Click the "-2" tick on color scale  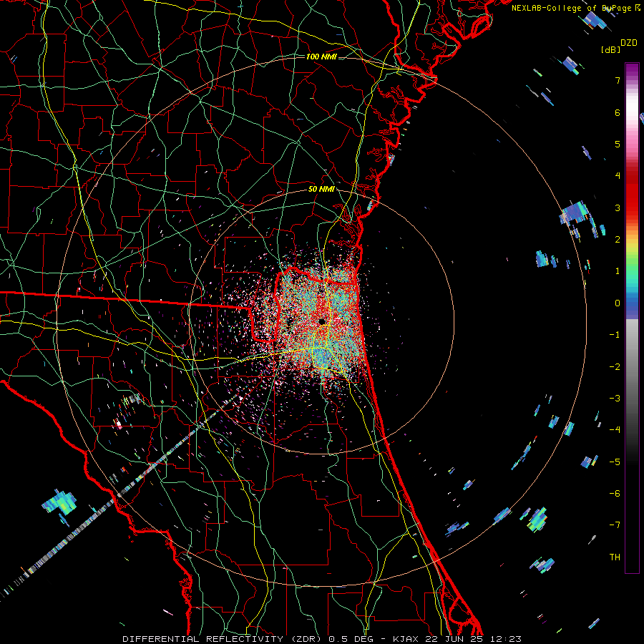(x=615, y=367)
